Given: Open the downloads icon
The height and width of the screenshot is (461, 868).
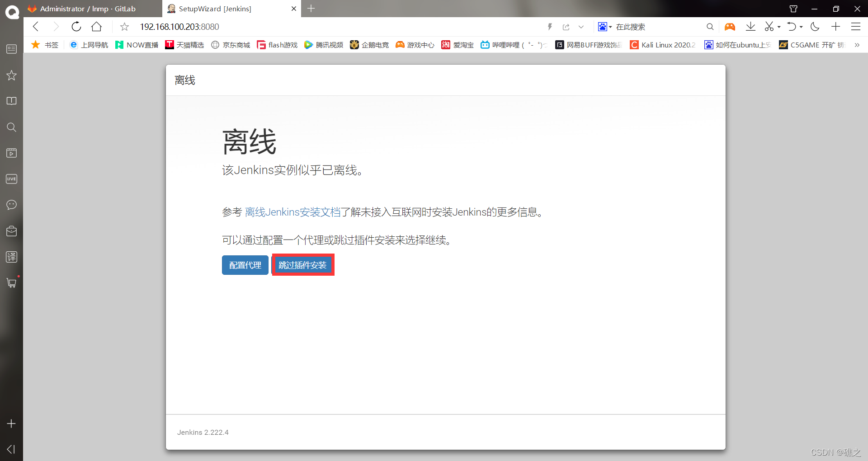Looking at the screenshot, I should 750,27.
